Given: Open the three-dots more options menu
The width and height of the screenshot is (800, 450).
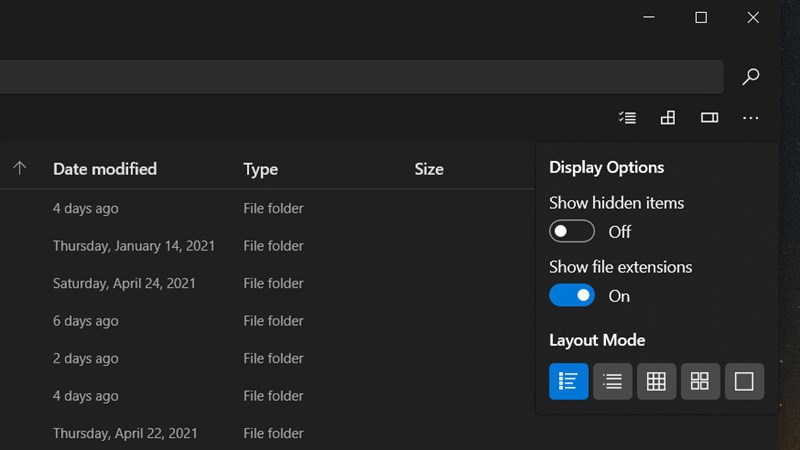Looking at the screenshot, I should coord(751,118).
